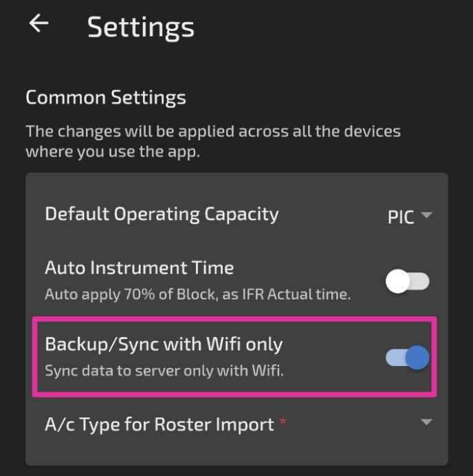473x476 pixels.
Task: Click the pink highlighted Backup/Sync row border
Action: [234, 356]
